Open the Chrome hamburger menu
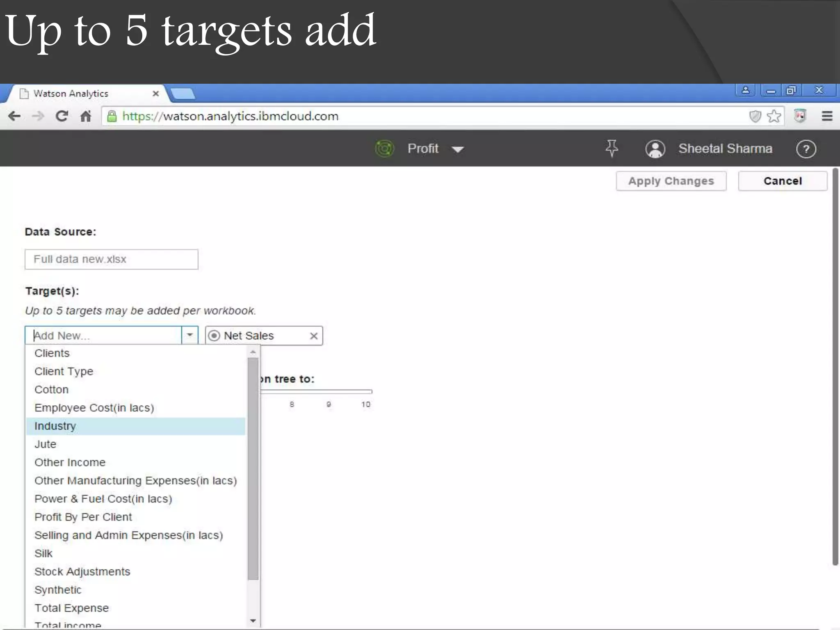The image size is (840, 630). click(x=827, y=116)
